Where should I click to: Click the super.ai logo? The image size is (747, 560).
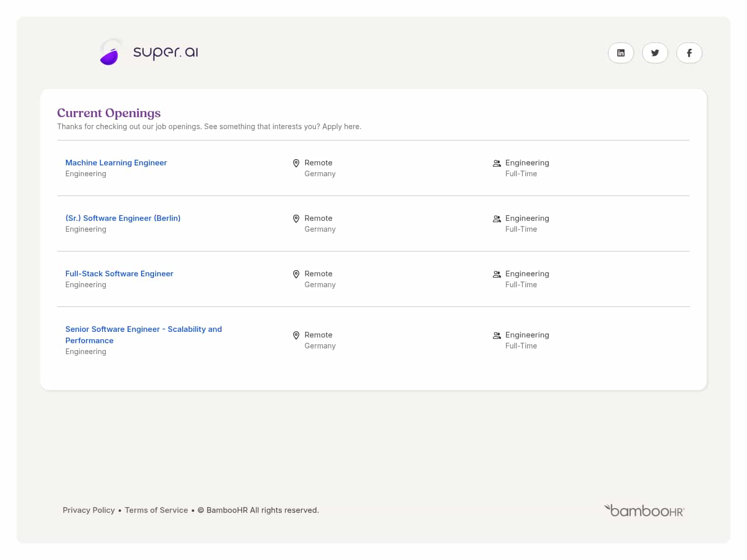[149, 52]
